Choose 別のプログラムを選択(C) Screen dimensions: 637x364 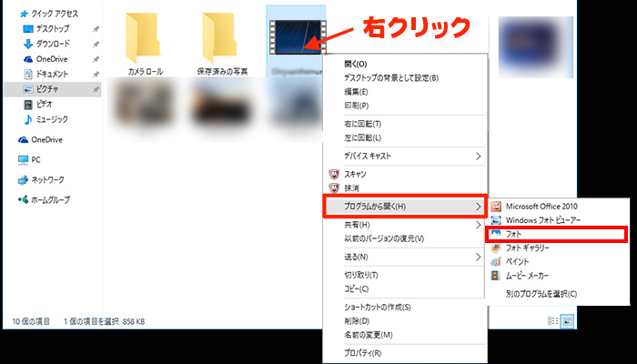tap(541, 294)
